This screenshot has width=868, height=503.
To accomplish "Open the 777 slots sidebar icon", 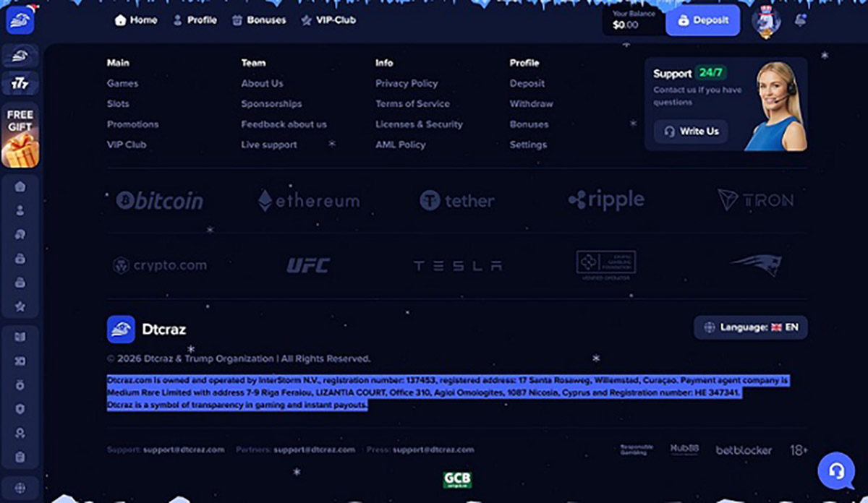I will 20,84.
